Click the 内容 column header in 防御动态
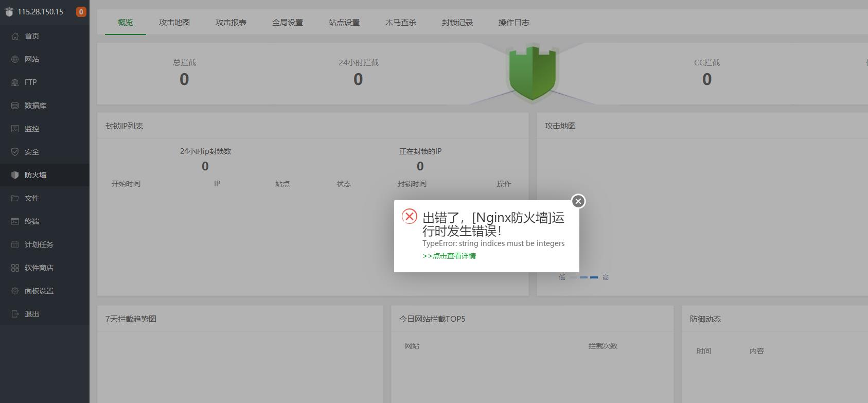Viewport: 868px width, 403px height. click(757, 351)
